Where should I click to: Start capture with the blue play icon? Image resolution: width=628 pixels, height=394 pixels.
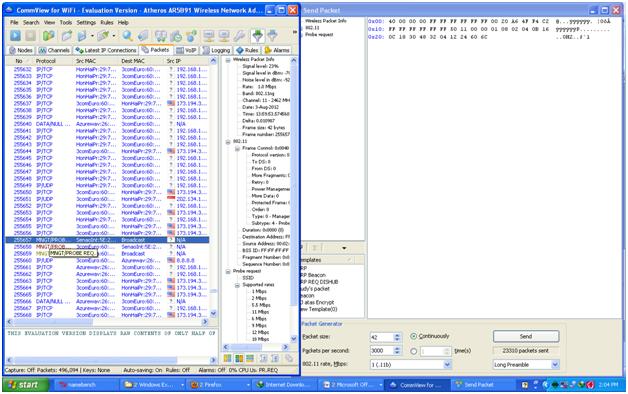(x=15, y=36)
